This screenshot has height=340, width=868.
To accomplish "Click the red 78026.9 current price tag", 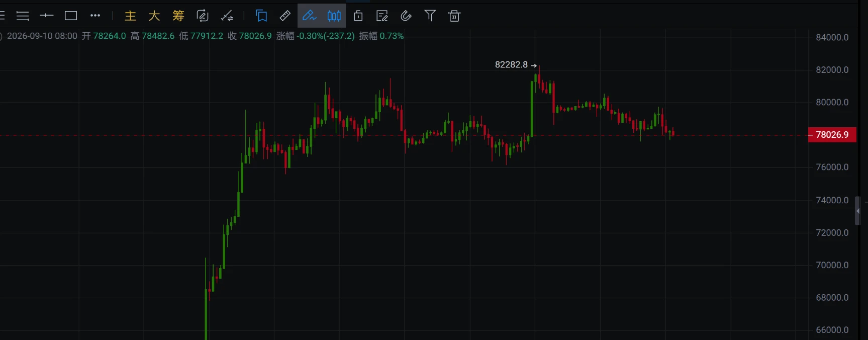I will (x=832, y=135).
